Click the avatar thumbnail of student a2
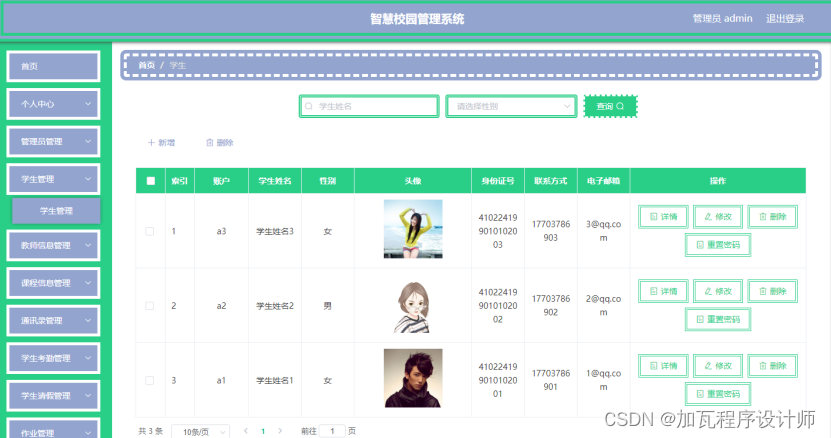The image size is (831, 438). click(x=413, y=306)
